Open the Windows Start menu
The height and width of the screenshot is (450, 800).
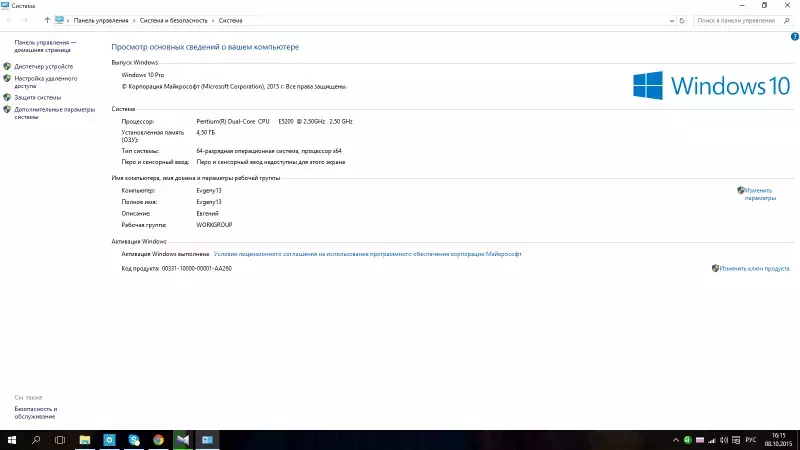(x=12, y=440)
